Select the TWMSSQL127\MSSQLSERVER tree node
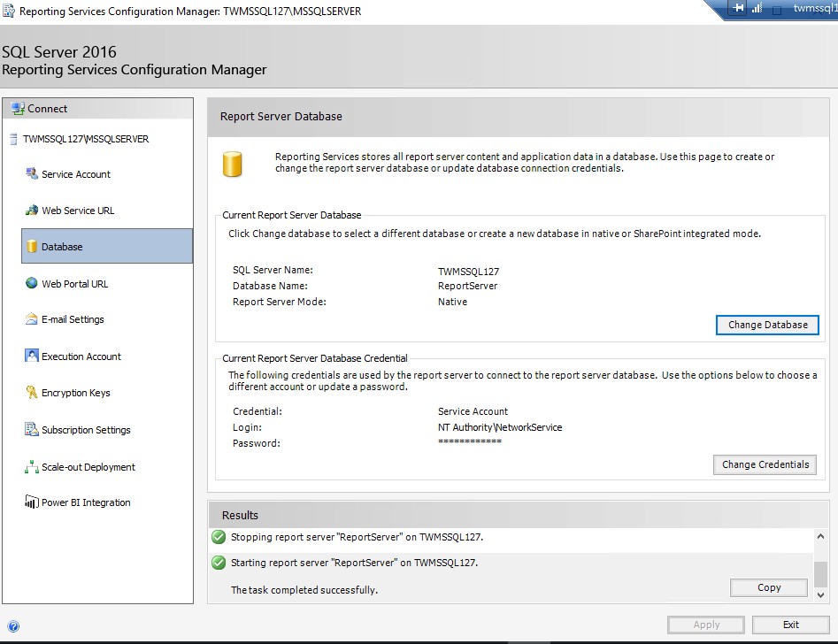Screen dimensions: 838x644 point(86,139)
